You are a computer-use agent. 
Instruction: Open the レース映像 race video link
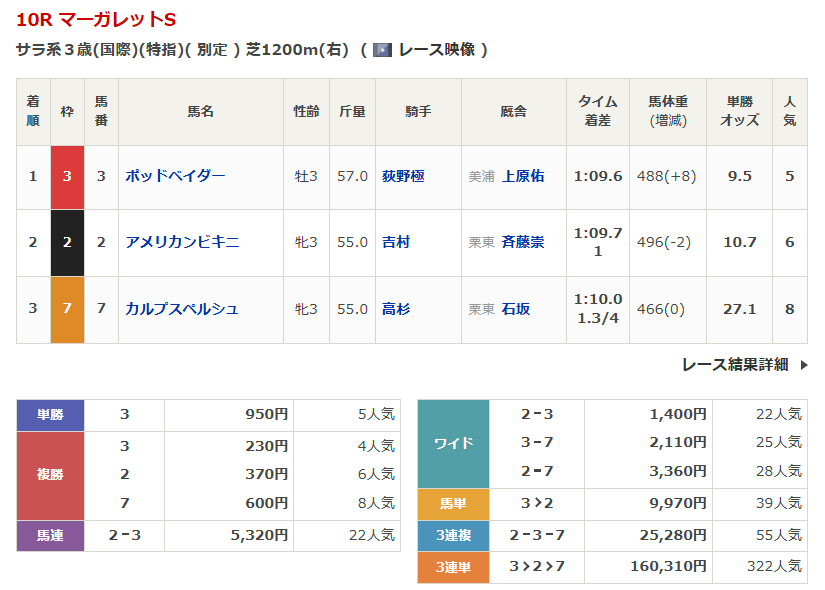[x=436, y=50]
